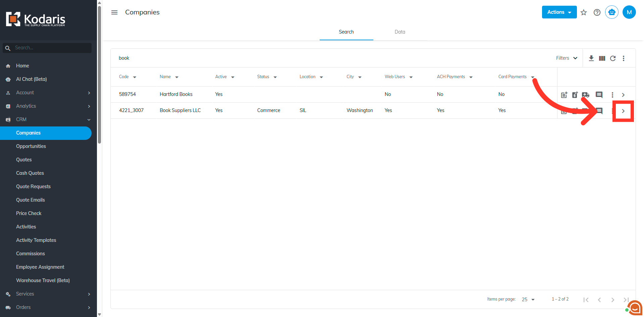Open Activities in sidebar
This screenshot has width=644, height=317.
click(26, 227)
